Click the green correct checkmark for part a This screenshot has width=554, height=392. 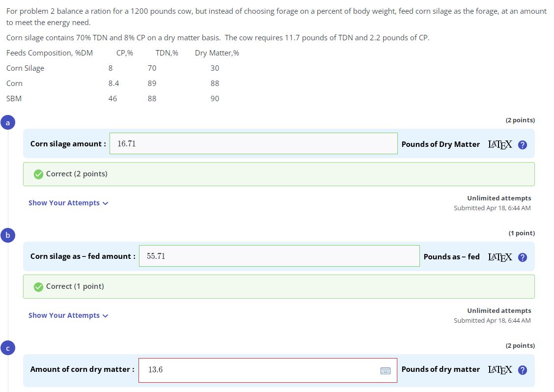[38, 174]
